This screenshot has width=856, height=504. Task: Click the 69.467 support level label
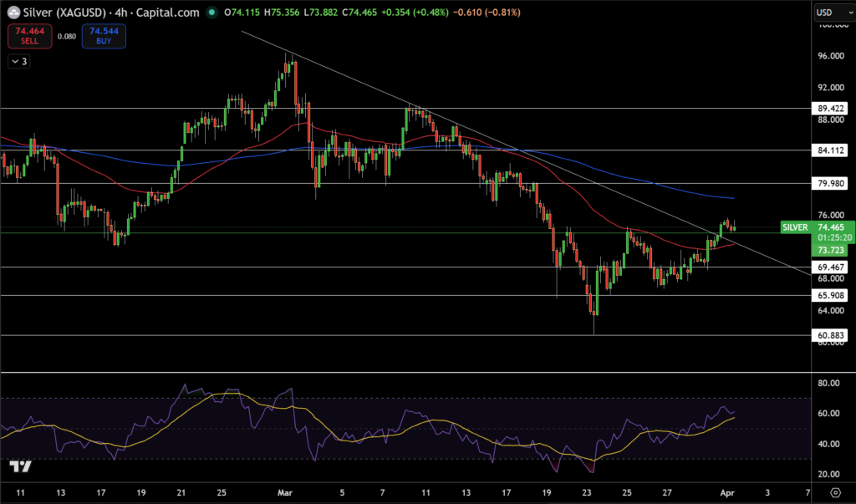coord(831,267)
